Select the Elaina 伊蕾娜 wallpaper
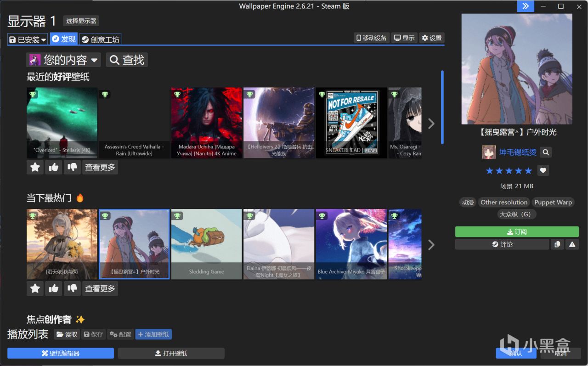 tap(279, 244)
